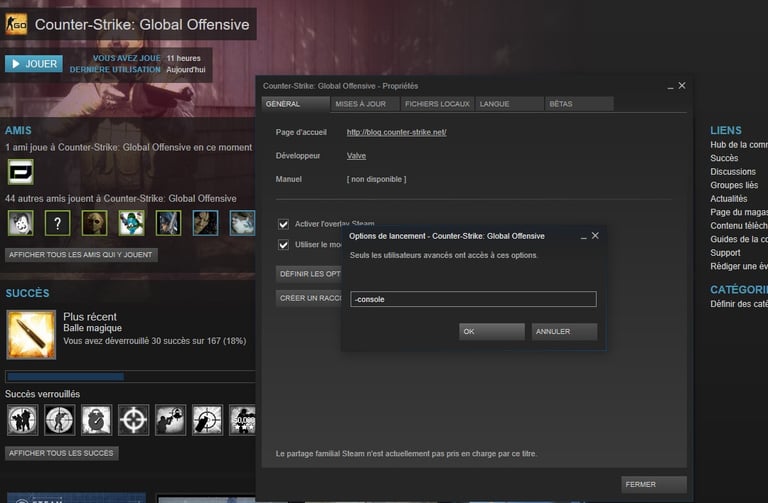The width and height of the screenshot is (768, 503).
Task: Open the Hub de la communauté link
Action: (739, 144)
